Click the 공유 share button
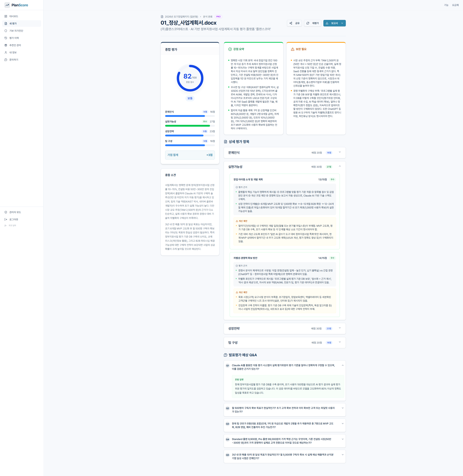 pyautogui.click(x=294, y=23)
